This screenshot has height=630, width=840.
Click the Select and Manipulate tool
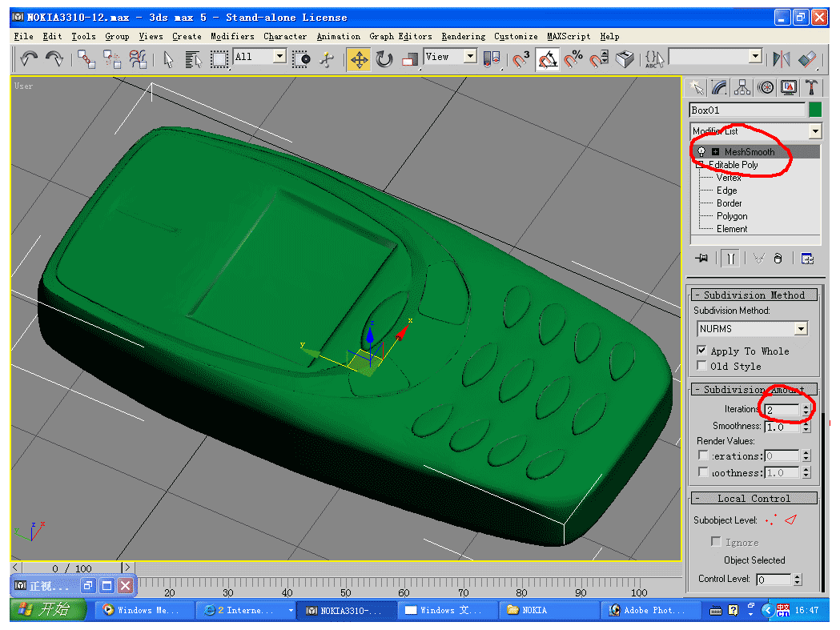[x=327, y=59]
